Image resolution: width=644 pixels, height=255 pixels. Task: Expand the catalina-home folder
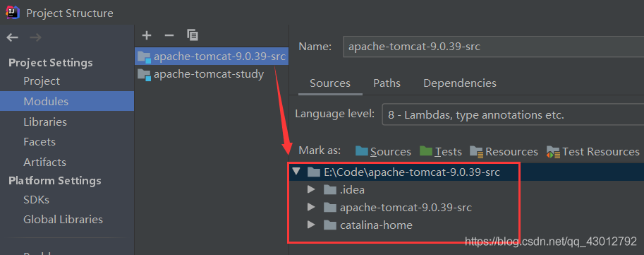[311, 225]
